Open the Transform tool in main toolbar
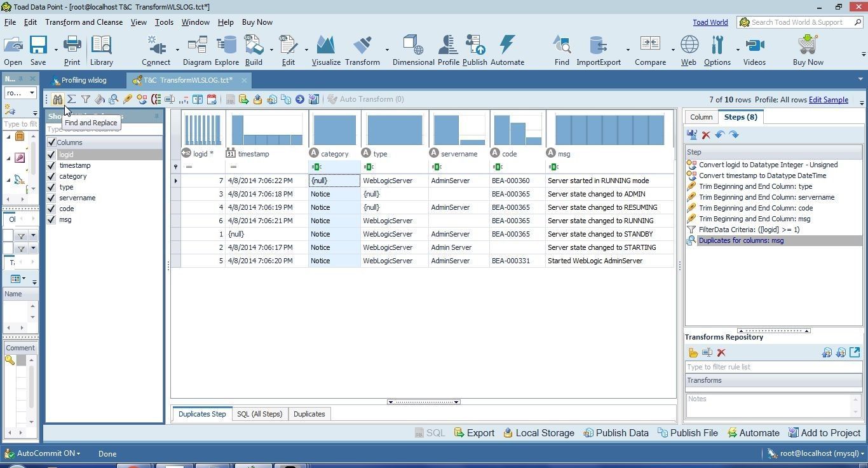Image resolution: width=868 pixels, height=468 pixels. point(362,50)
